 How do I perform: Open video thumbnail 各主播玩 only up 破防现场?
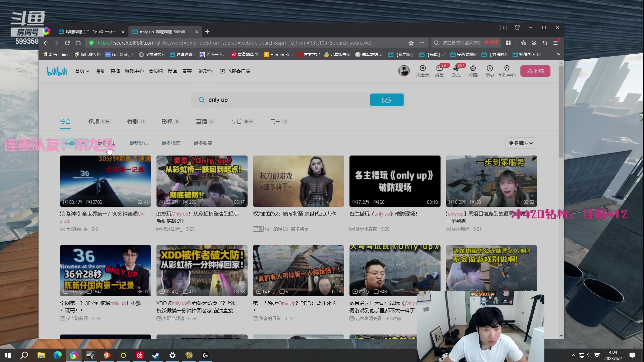click(395, 181)
